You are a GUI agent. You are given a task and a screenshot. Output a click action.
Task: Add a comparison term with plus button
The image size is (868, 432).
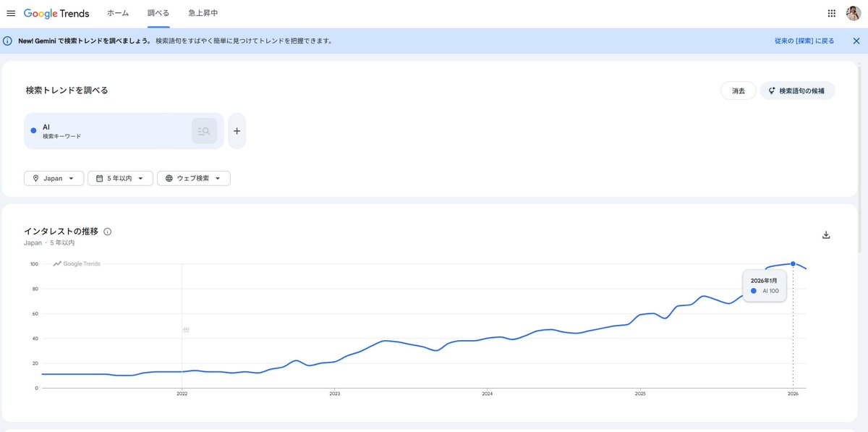pyautogui.click(x=237, y=131)
